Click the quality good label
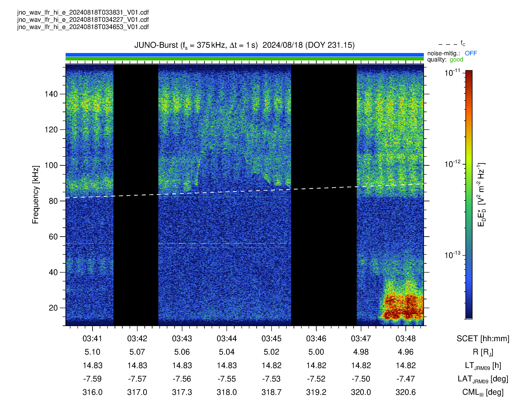 (x=445, y=60)
